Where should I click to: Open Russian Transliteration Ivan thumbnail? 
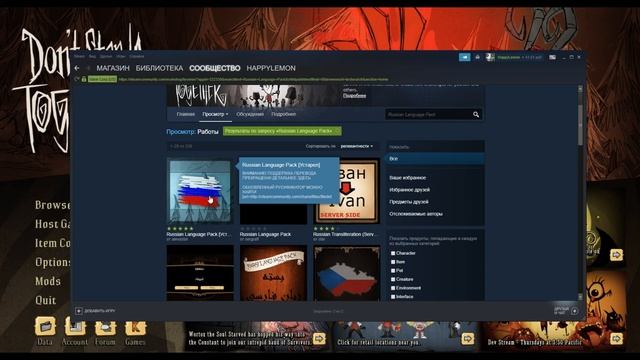tap(347, 191)
